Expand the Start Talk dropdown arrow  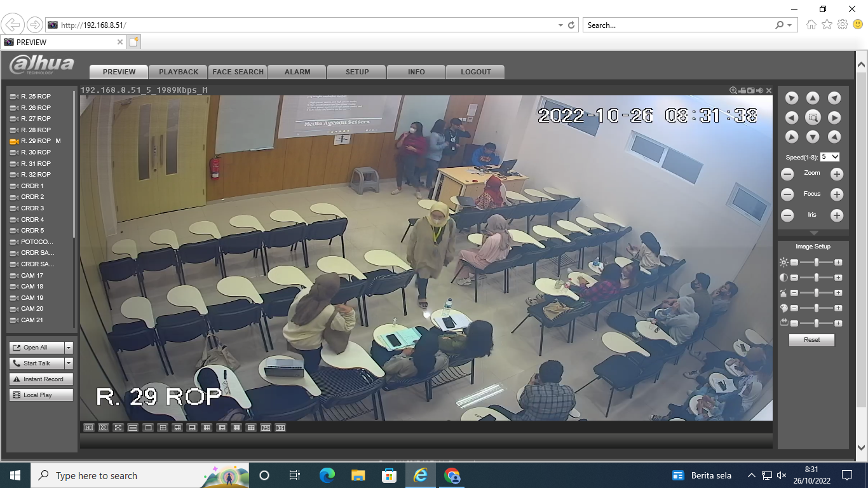pos(69,363)
